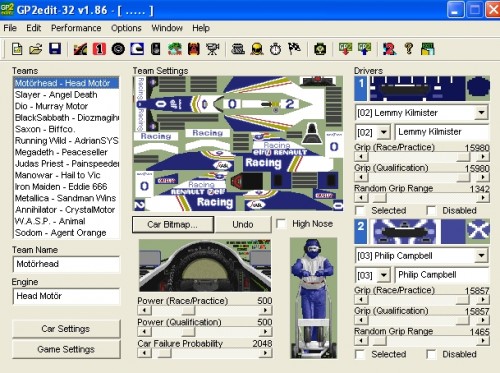Open the track road icon in toolbar
The width and height of the screenshot is (500, 373).
coord(80,49)
